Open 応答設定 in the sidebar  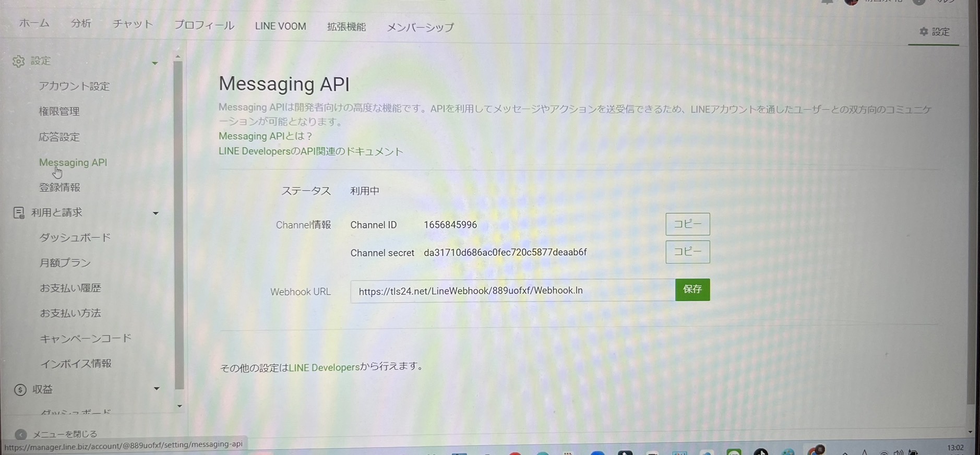point(59,137)
